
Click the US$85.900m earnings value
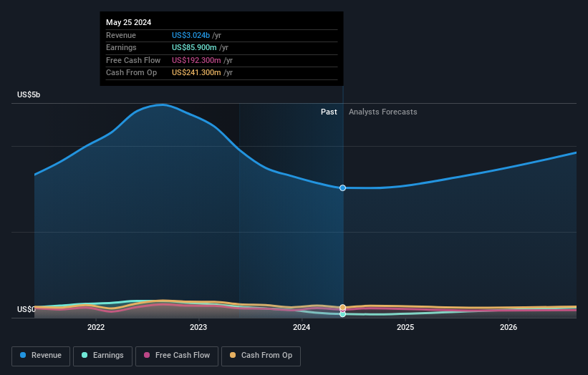(194, 47)
